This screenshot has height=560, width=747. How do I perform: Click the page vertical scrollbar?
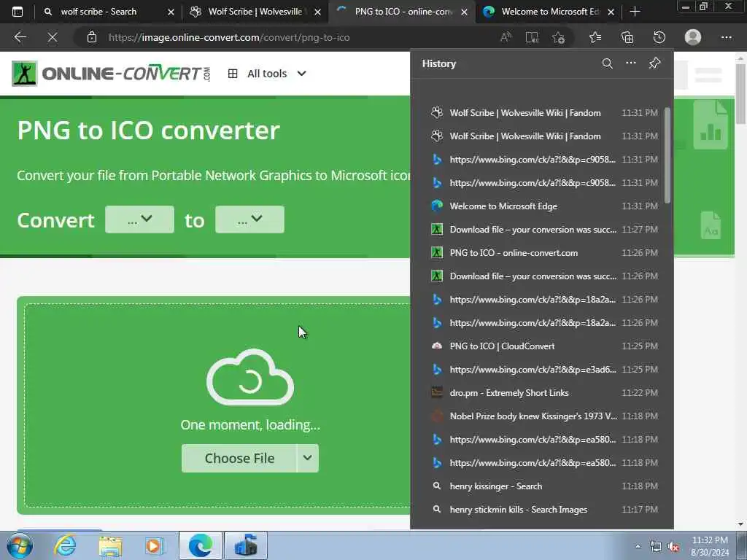(x=740, y=93)
